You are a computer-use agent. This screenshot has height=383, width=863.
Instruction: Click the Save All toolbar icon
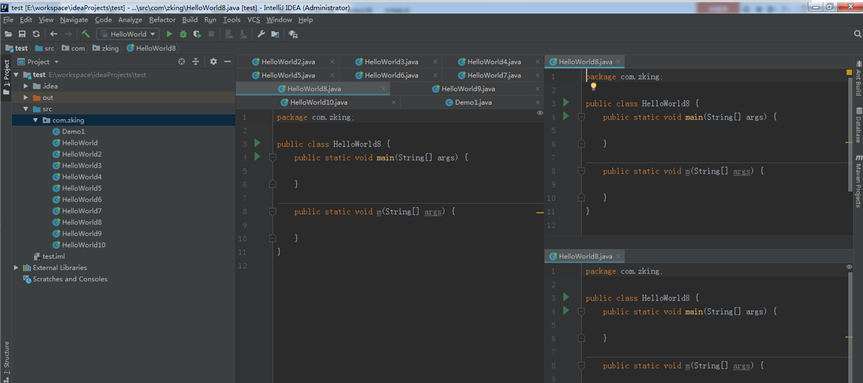click(23, 34)
